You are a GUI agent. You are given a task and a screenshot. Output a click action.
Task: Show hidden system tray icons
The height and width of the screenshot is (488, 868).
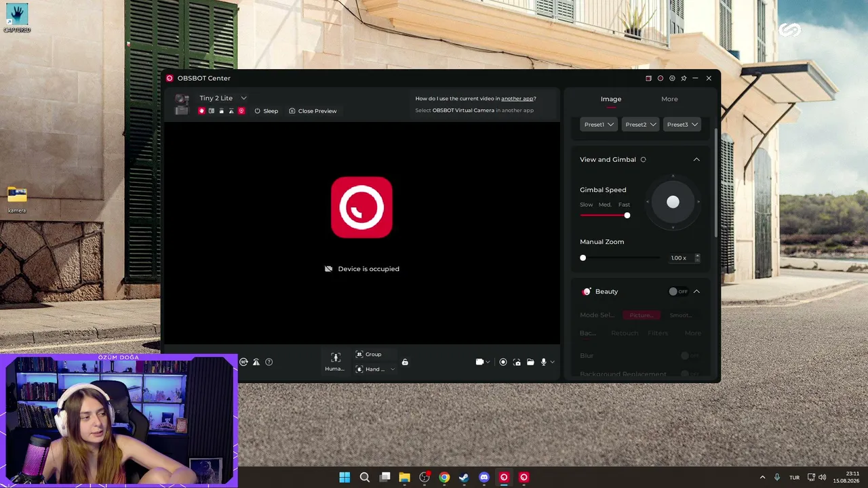point(762,477)
